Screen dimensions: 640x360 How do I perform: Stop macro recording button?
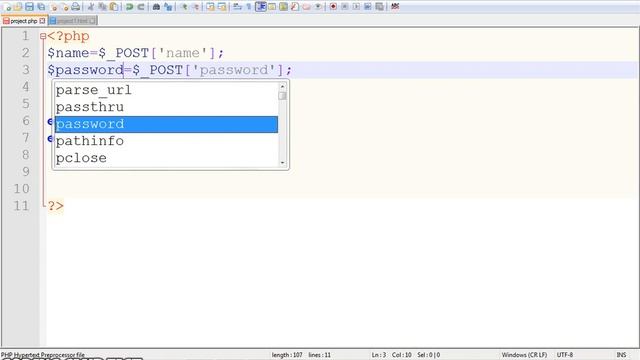(344, 7)
